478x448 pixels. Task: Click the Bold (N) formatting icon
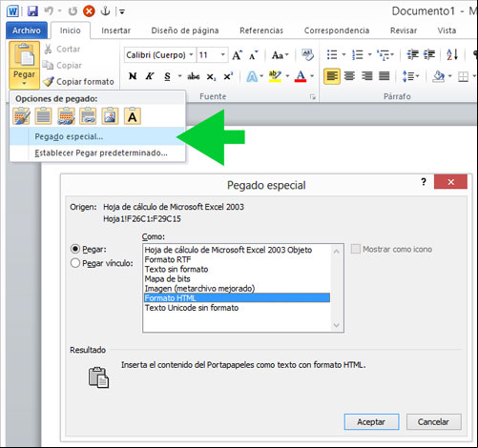click(x=133, y=76)
